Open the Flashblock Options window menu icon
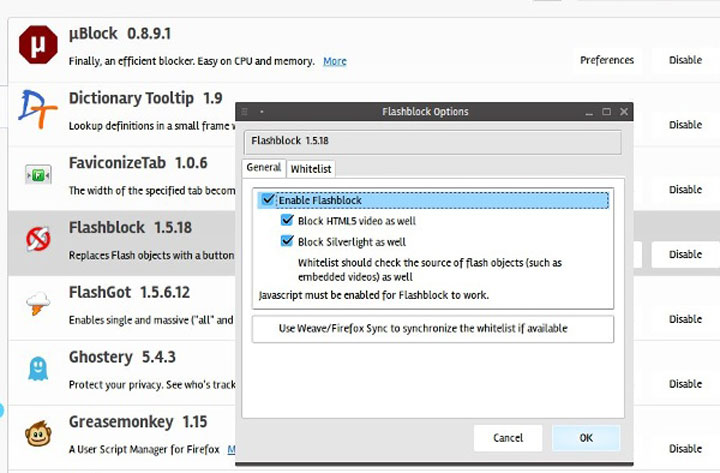720x473 pixels. click(244, 112)
